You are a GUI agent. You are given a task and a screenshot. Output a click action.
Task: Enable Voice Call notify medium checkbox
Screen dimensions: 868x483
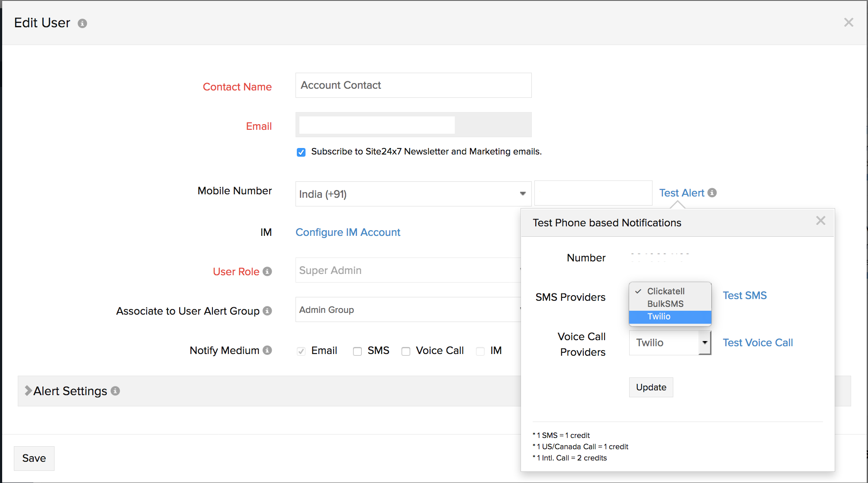point(406,351)
